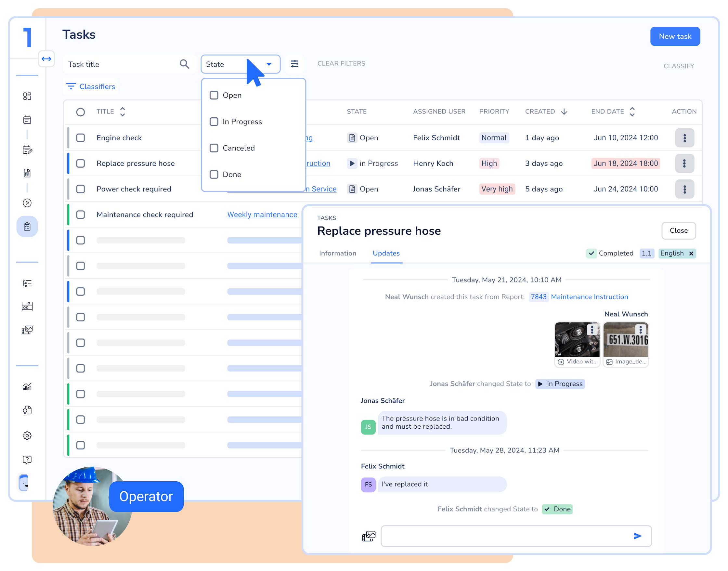This screenshot has height=571, width=728.
Task: Send the message with arrow icon
Action: point(637,536)
